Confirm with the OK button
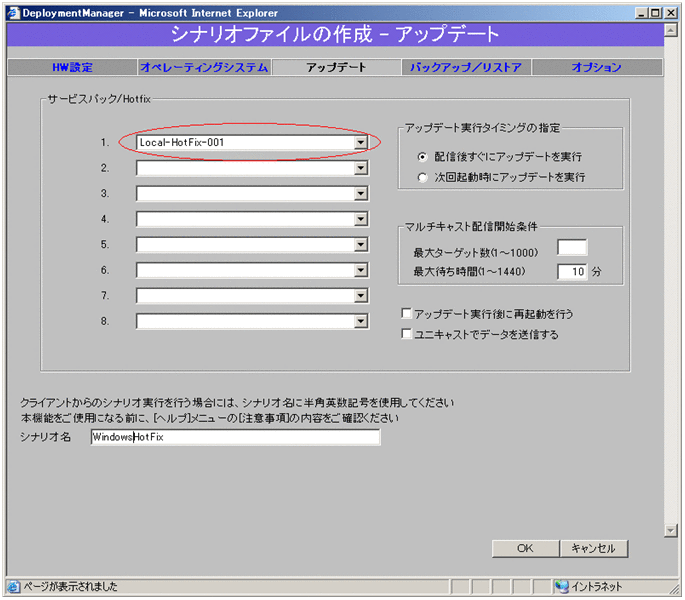The width and height of the screenshot is (685, 600). pyautogui.click(x=526, y=548)
